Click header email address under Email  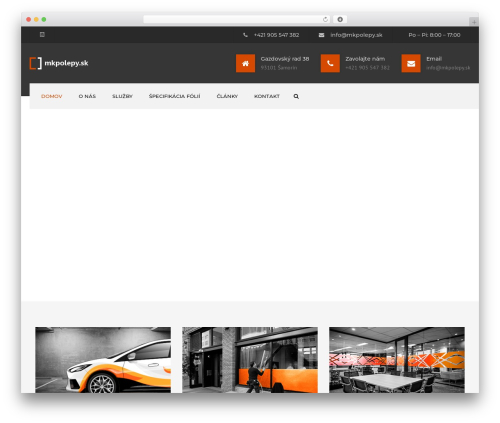coord(448,68)
